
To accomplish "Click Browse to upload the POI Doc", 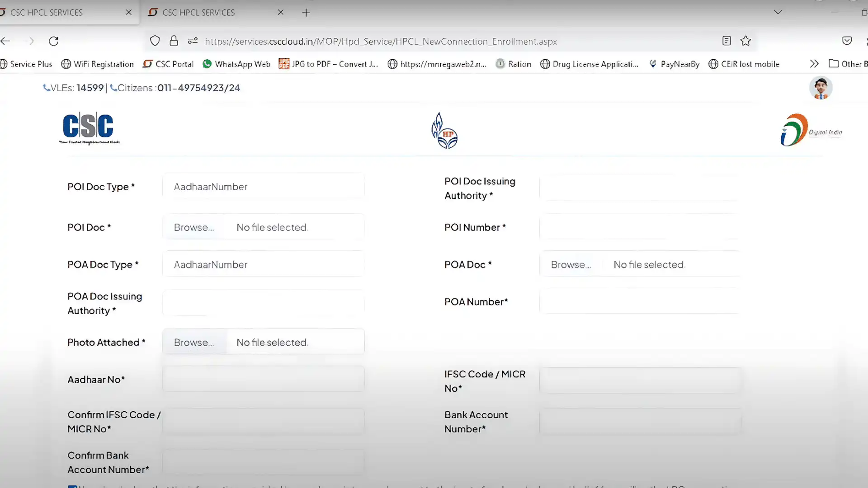I will coord(193,227).
